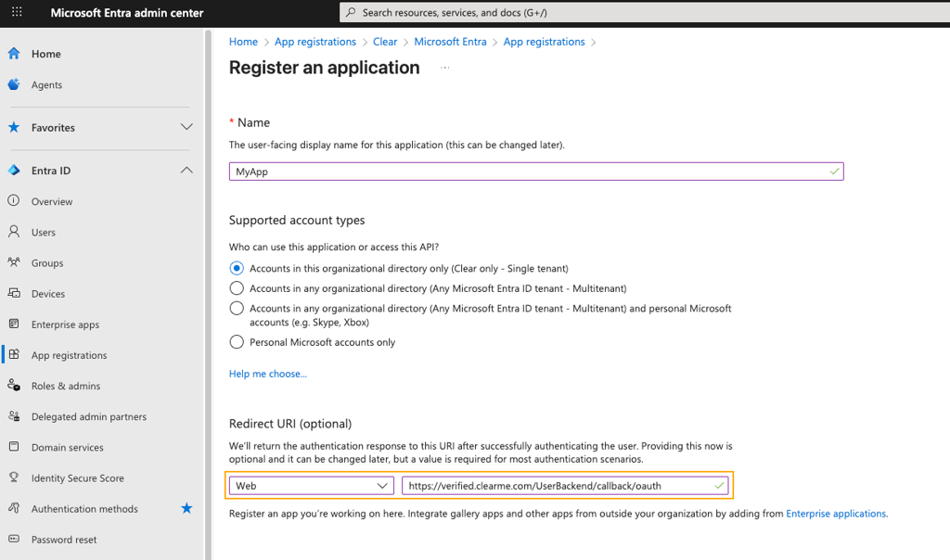Click the Delegated admin partners icon
This screenshot has height=560, width=950.
[x=14, y=416]
